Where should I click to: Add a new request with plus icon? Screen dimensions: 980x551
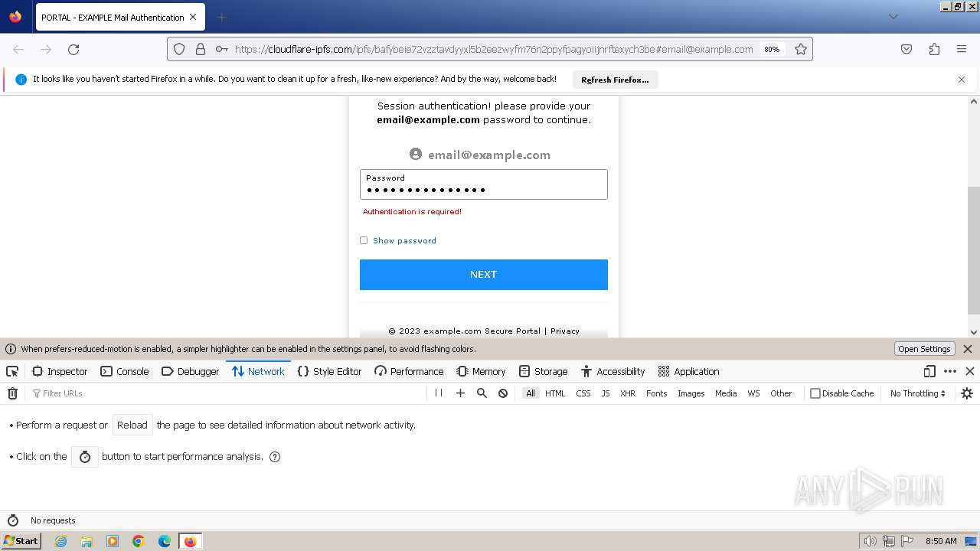pyautogui.click(x=460, y=393)
